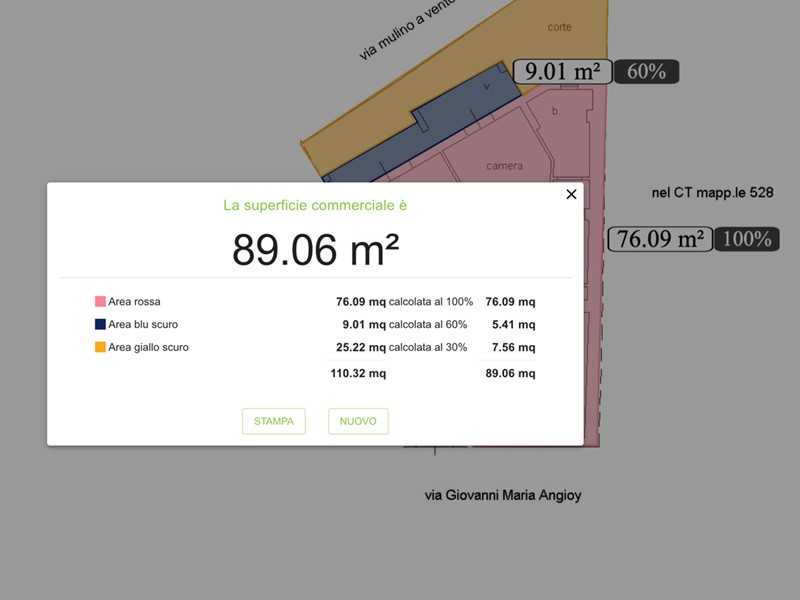Image resolution: width=800 pixels, height=600 pixels.
Task: Click the 89.06 m² total heading
Action: [x=315, y=250]
